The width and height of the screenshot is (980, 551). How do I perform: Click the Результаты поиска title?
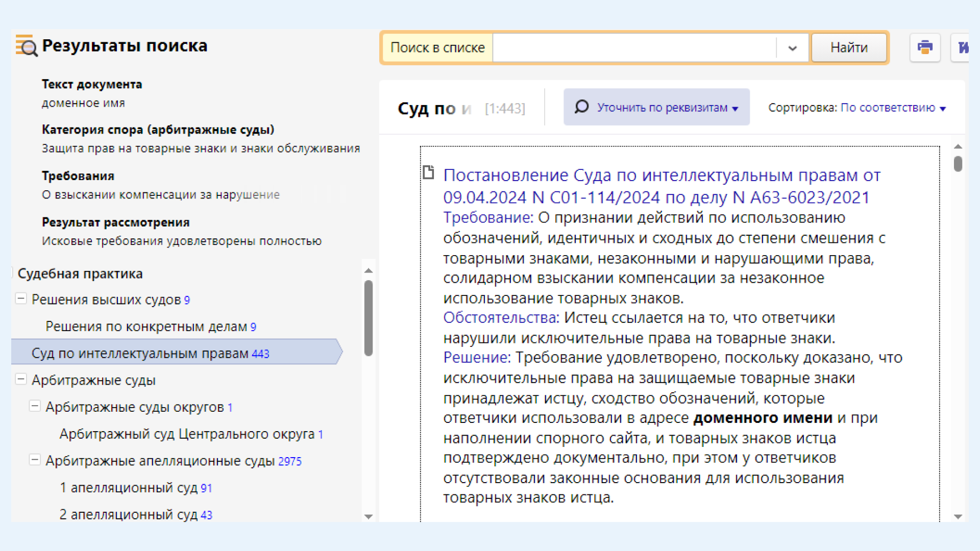[x=125, y=45]
